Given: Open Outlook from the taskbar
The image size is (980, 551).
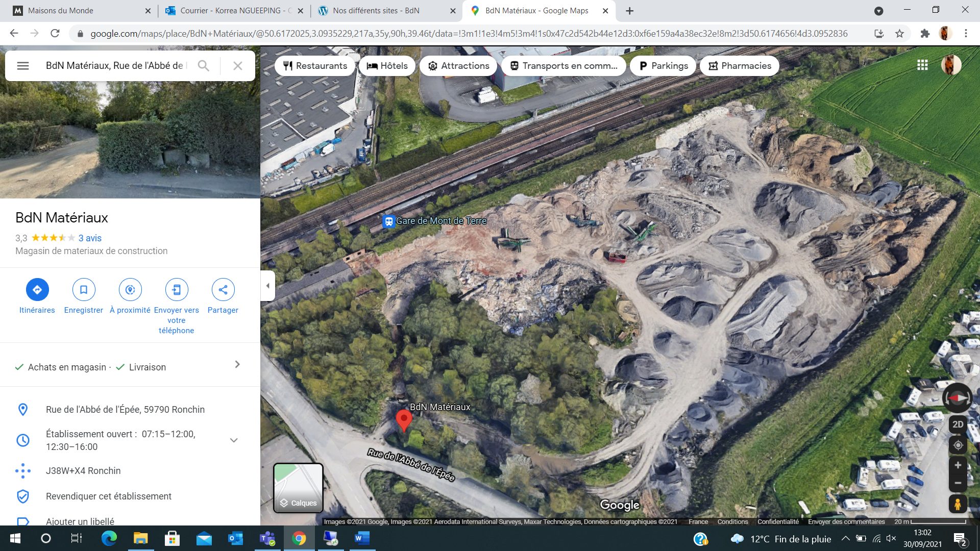Looking at the screenshot, I should point(235,538).
